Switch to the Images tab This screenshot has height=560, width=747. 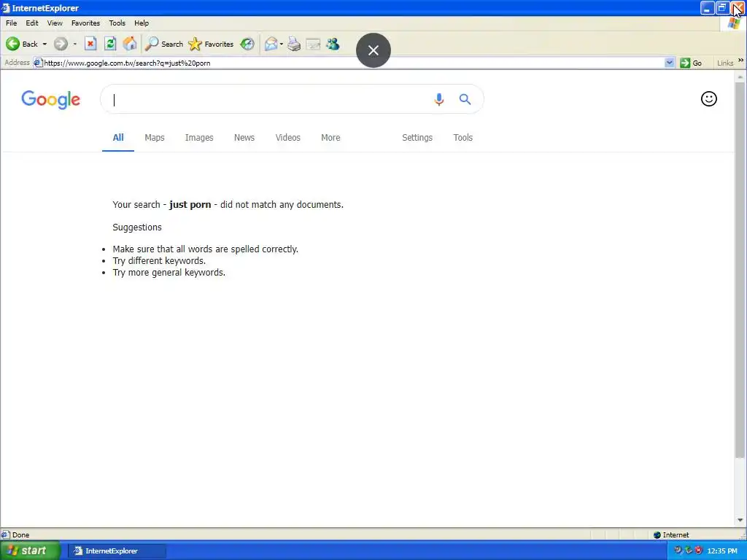(x=199, y=138)
